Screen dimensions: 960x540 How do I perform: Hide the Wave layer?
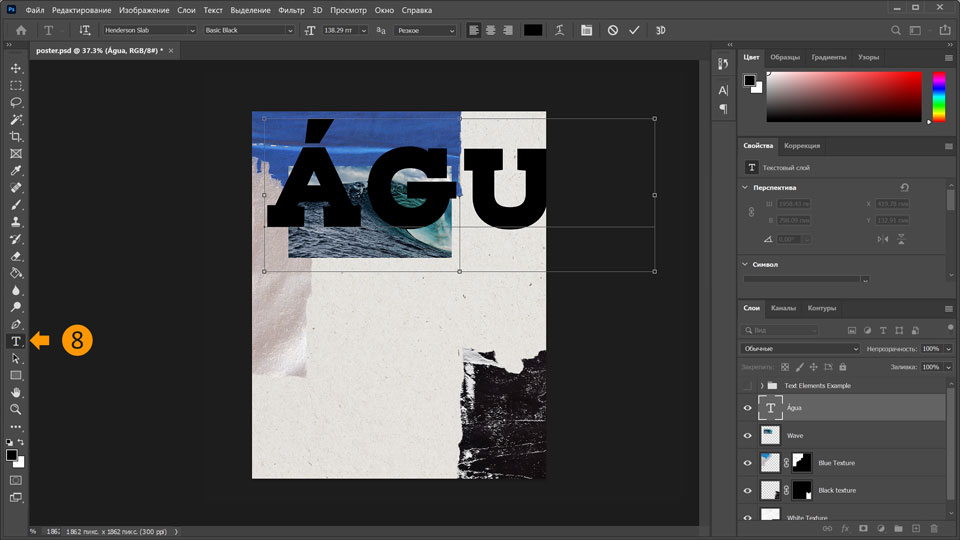click(747, 436)
